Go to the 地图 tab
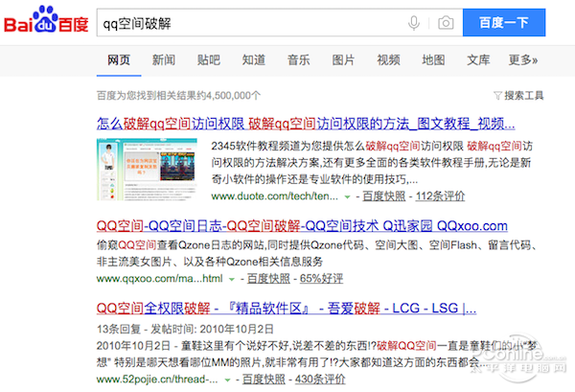Image resolution: width=575 pixels, height=392 pixels. (x=433, y=60)
